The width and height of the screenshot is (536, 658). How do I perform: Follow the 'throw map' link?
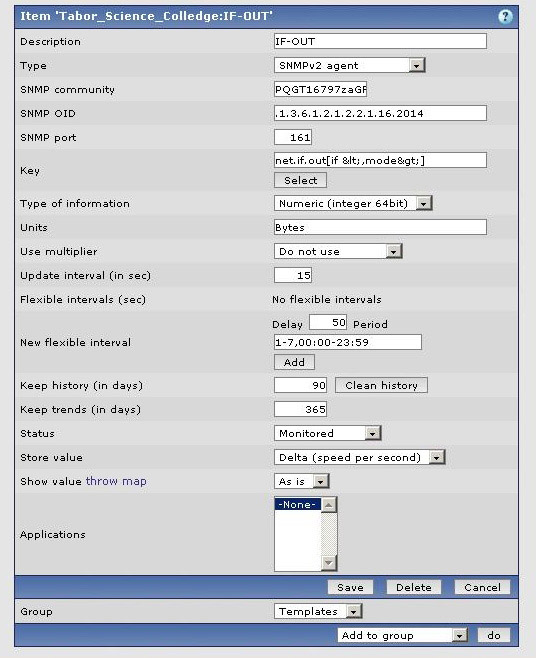click(116, 481)
